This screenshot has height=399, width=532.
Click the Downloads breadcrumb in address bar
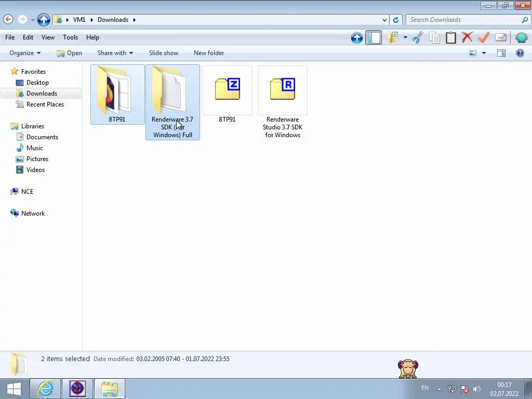(113, 20)
